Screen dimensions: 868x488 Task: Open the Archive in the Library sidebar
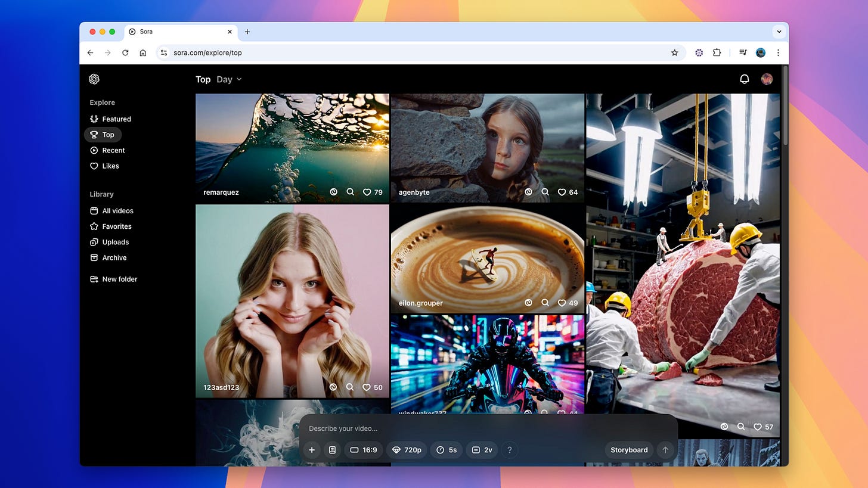114,257
